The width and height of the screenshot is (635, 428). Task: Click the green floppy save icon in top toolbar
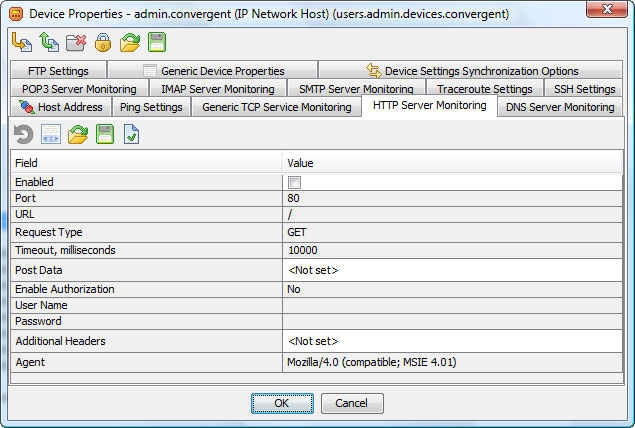pos(157,42)
